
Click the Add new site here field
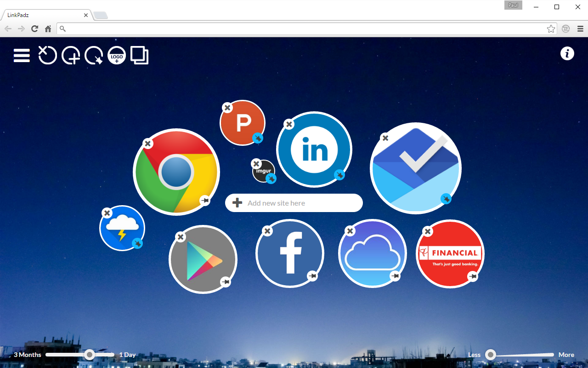[x=294, y=203]
